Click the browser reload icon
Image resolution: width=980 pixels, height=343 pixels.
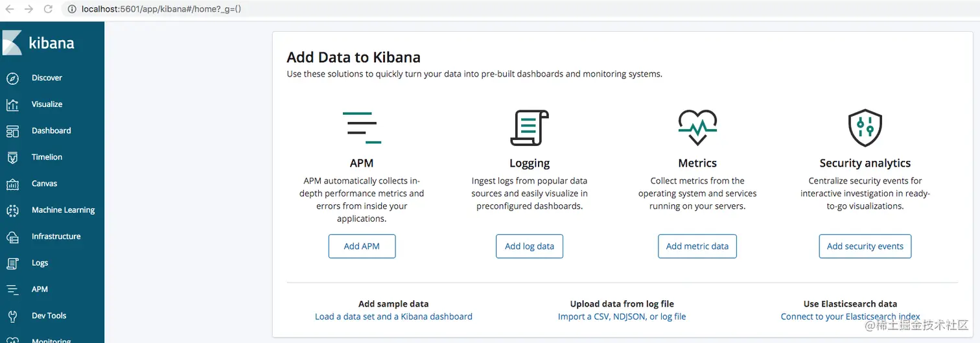pyautogui.click(x=47, y=10)
